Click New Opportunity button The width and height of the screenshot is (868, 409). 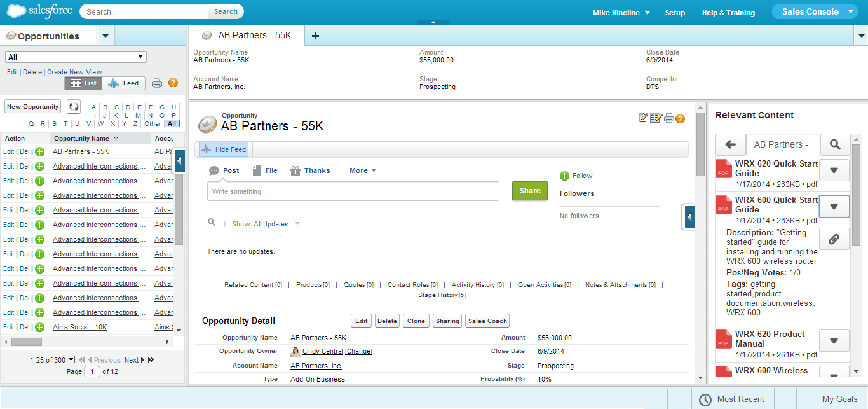coord(32,107)
